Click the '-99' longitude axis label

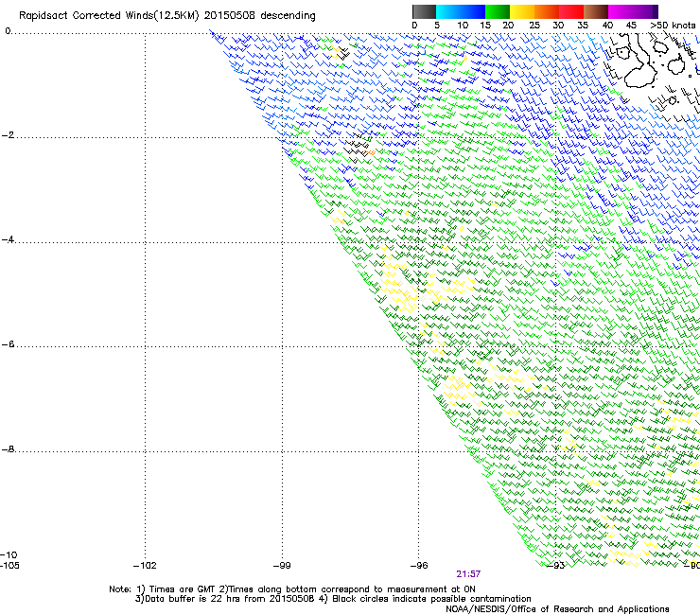coord(282,566)
